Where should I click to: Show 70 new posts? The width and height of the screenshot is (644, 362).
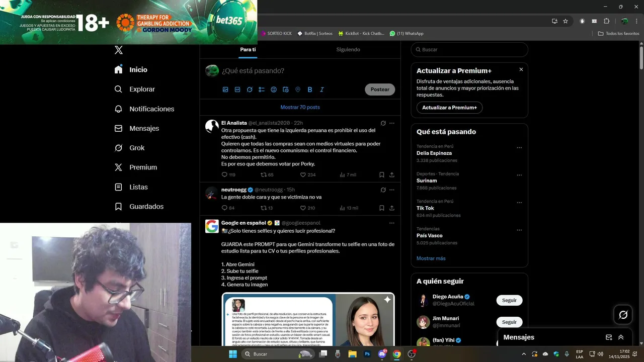pos(300,107)
